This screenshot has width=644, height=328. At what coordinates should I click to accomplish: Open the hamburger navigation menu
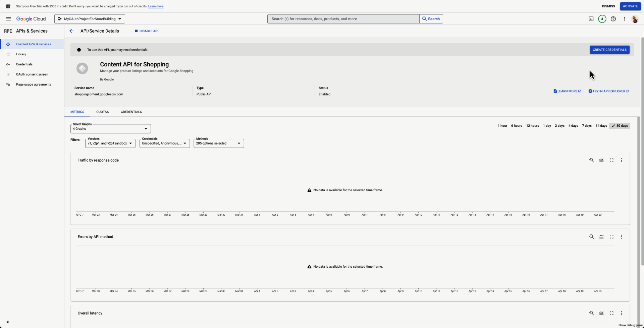coord(8,19)
